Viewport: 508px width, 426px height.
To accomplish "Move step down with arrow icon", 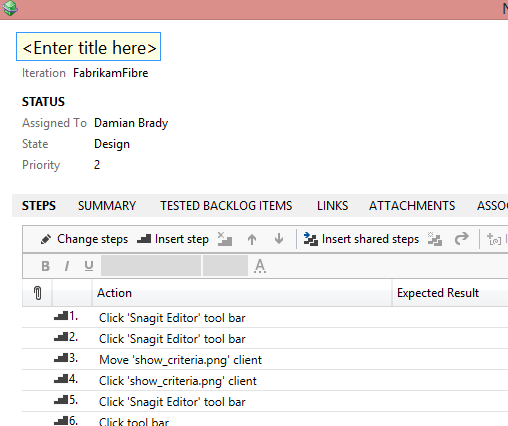I will 279,239.
